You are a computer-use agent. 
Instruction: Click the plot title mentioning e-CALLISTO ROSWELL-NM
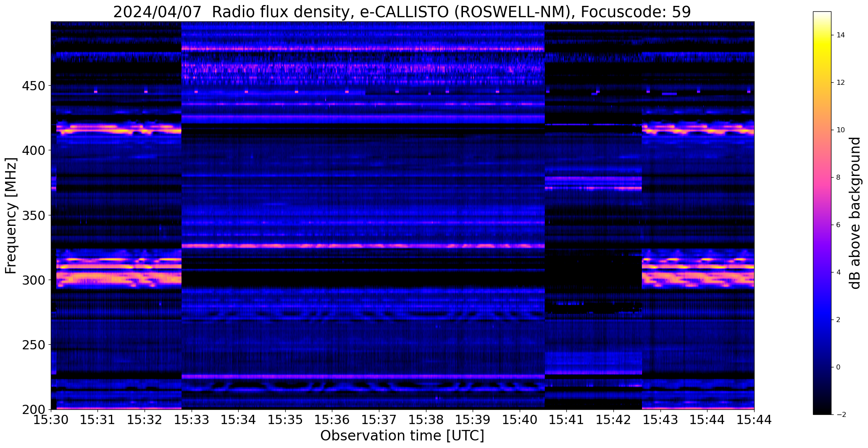pos(402,11)
